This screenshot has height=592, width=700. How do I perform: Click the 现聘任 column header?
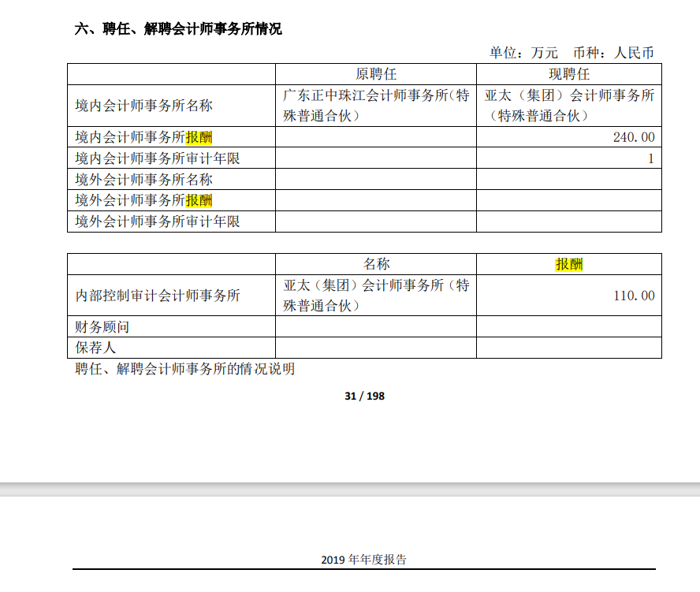pos(569,74)
